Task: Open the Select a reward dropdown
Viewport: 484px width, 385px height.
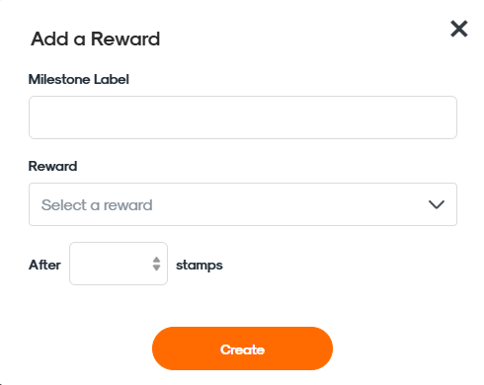Action: pos(243,204)
